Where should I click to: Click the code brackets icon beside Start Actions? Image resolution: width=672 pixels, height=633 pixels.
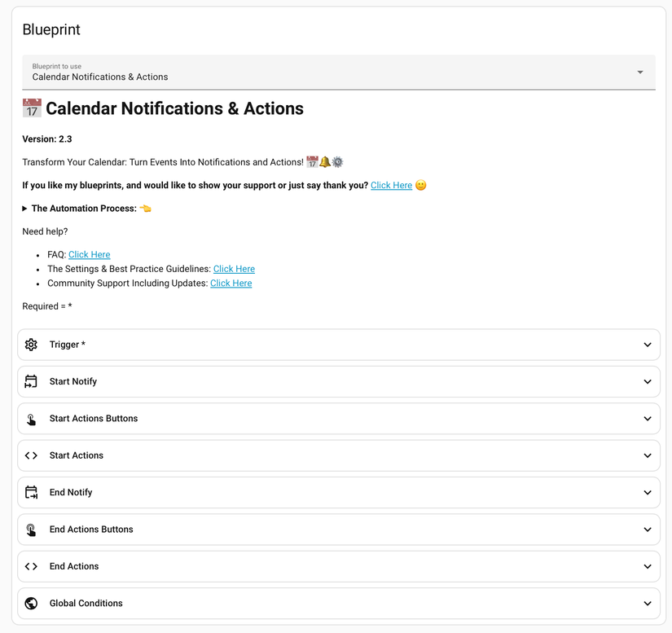(x=31, y=455)
